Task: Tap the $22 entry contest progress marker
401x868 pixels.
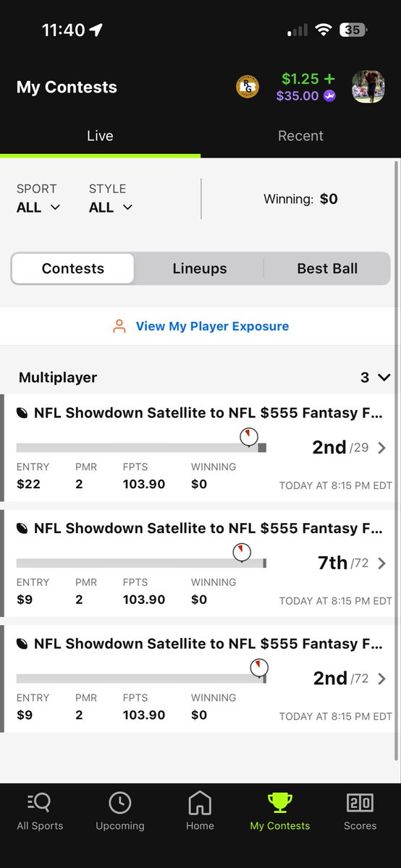Action: click(x=249, y=436)
